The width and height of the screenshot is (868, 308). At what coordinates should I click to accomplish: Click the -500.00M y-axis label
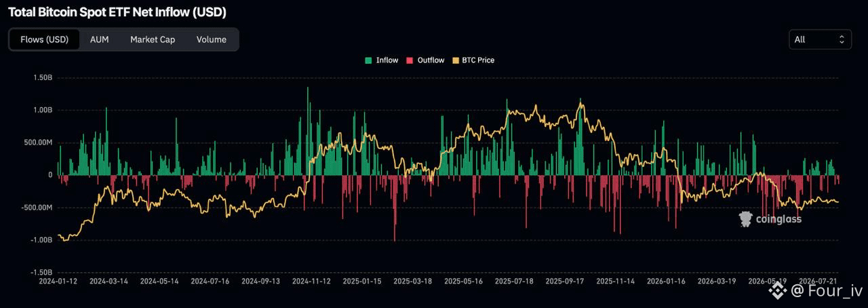tap(37, 208)
